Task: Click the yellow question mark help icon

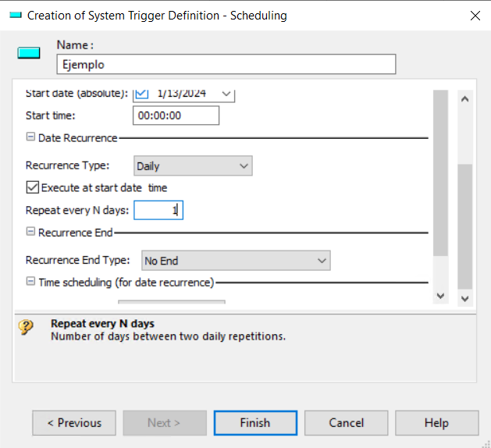Action: click(x=26, y=327)
